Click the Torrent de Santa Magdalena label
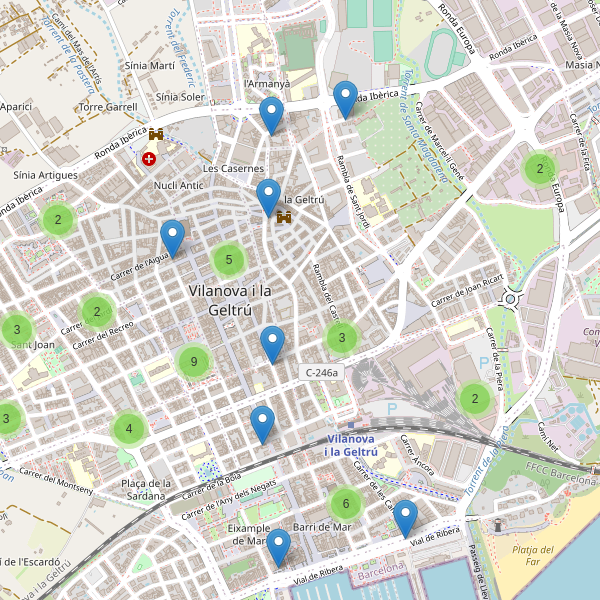600x600 pixels. [425, 126]
